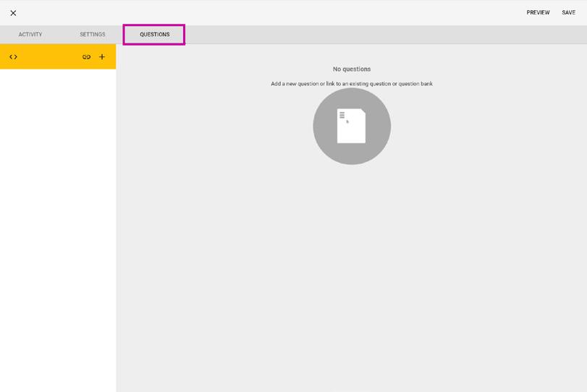This screenshot has width=587, height=392.
Task: Switch to the Activity tab
Action: tap(30, 35)
